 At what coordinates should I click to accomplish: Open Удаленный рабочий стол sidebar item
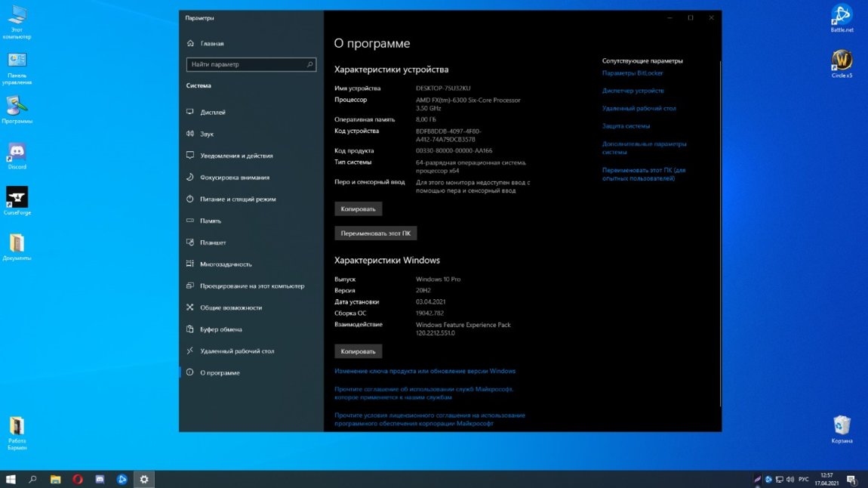point(236,351)
